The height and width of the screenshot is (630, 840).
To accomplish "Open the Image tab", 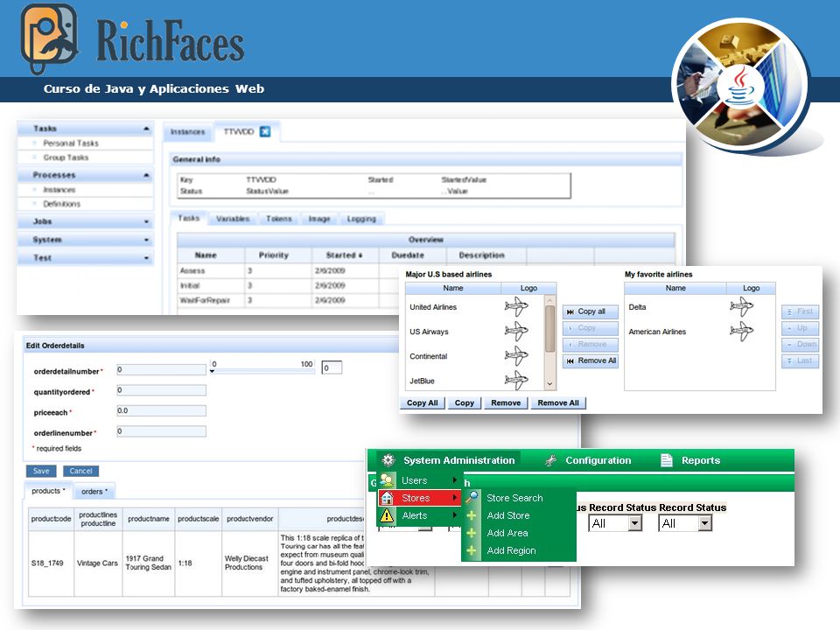I will point(319,219).
